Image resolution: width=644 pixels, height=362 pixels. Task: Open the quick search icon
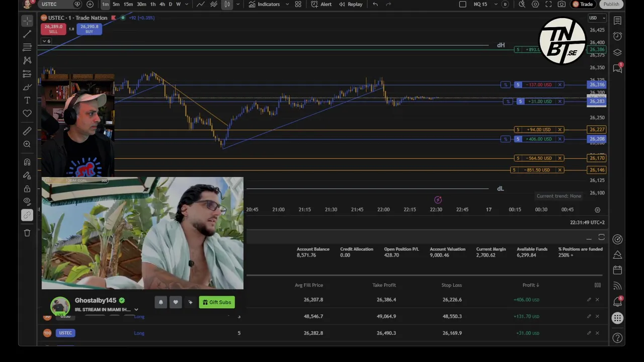coord(522,4)
